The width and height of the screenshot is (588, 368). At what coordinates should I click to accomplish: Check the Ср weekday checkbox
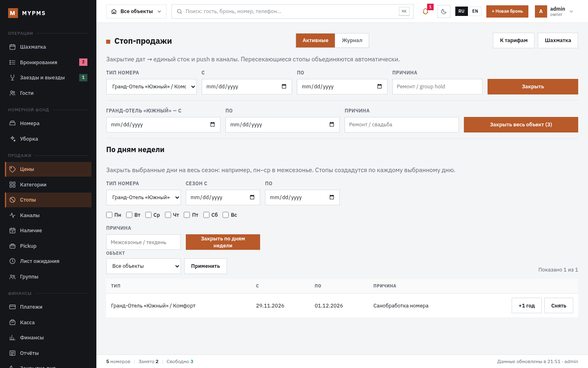[148, 215]
